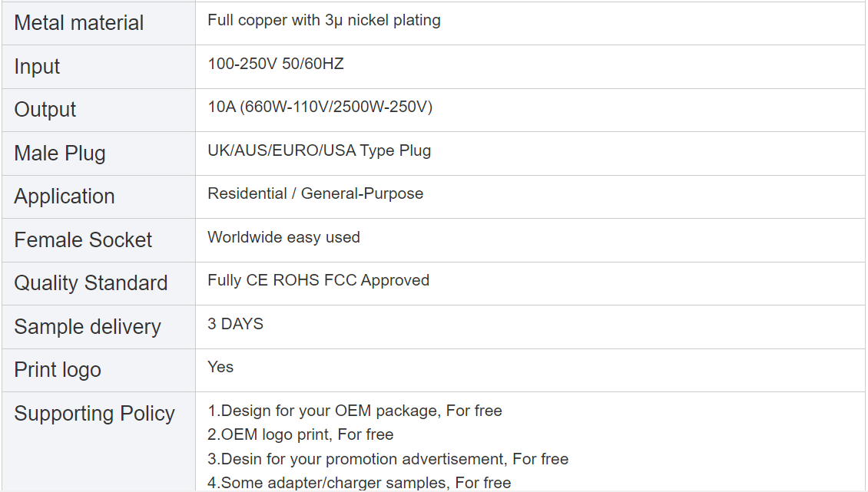This screenshot has height=492, width=868.
Task: Select the "Female Socket" label
Action: 83,240
